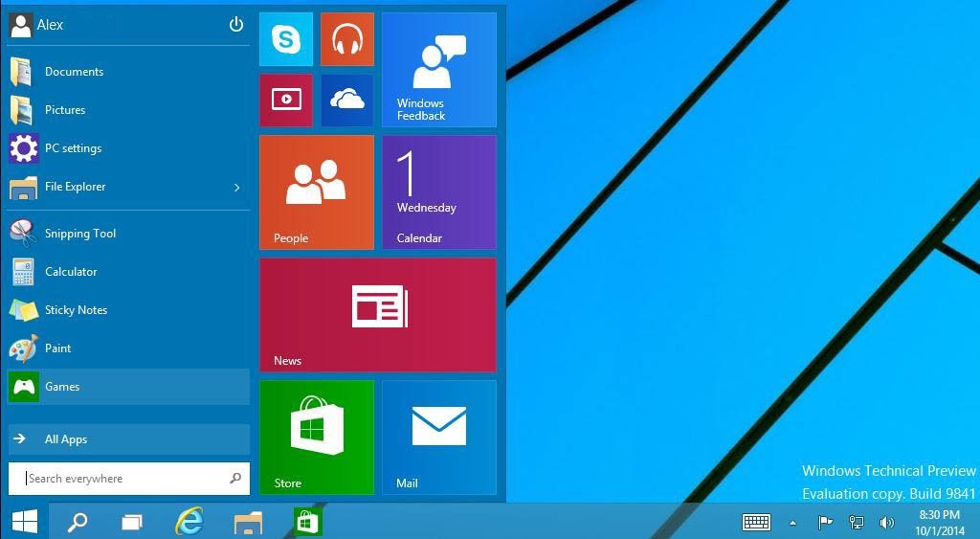Open the People tile
980x539 pixels.
tap(316, 192)
